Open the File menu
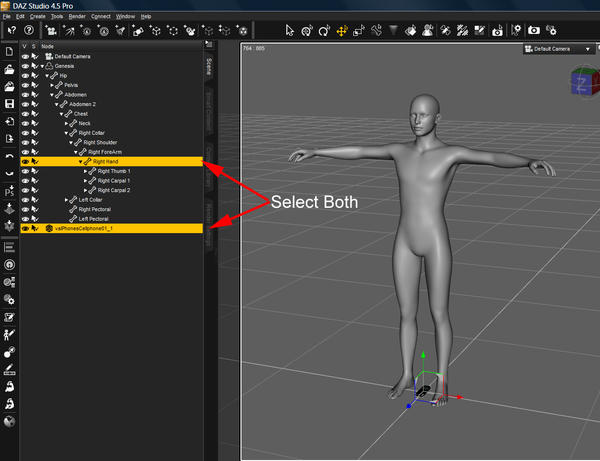Screen dimensions: 600x461 point(7,16)
